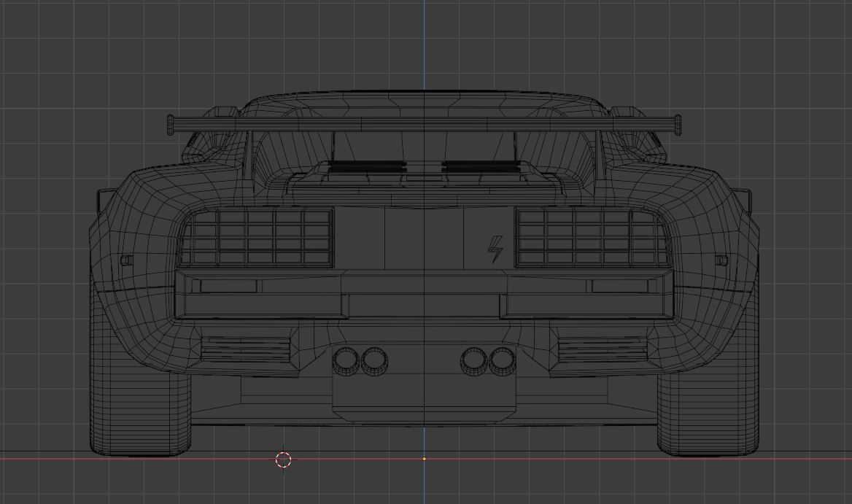
Task: Click the lightning bolt emblem on the car
Action: pyautogui.click(x=495, y=249)
